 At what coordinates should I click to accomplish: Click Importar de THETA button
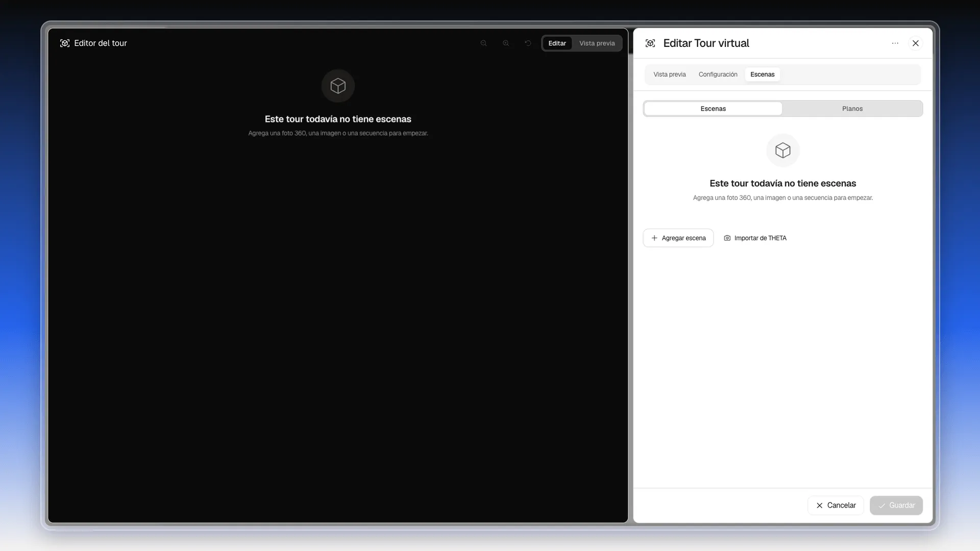point(755,238)
